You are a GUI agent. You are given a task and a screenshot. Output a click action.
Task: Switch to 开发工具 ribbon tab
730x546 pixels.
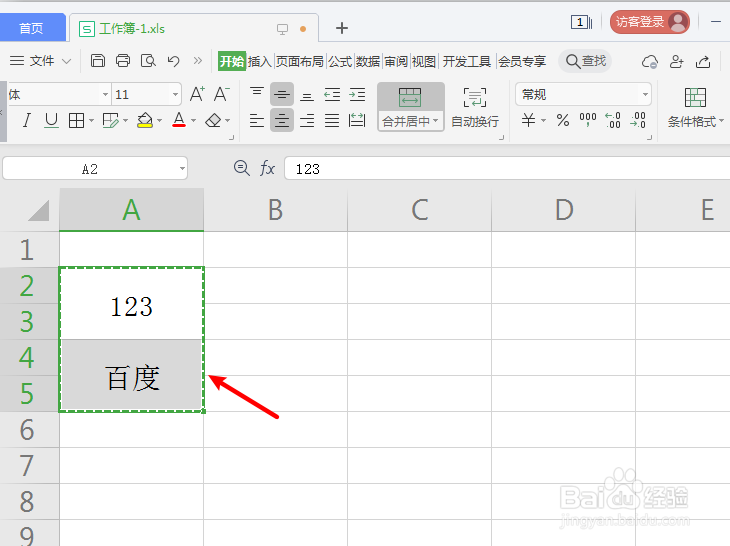pos(466,61)
